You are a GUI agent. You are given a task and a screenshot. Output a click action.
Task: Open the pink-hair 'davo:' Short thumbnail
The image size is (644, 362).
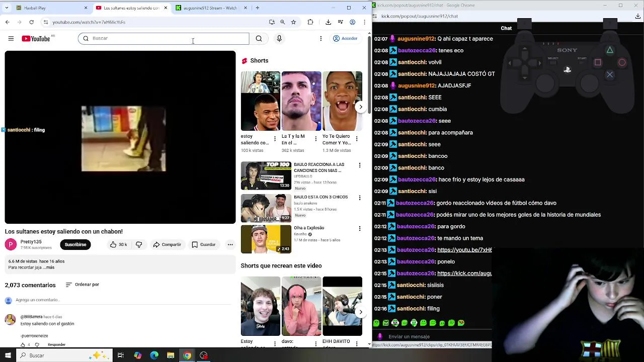tap(301, 306)
